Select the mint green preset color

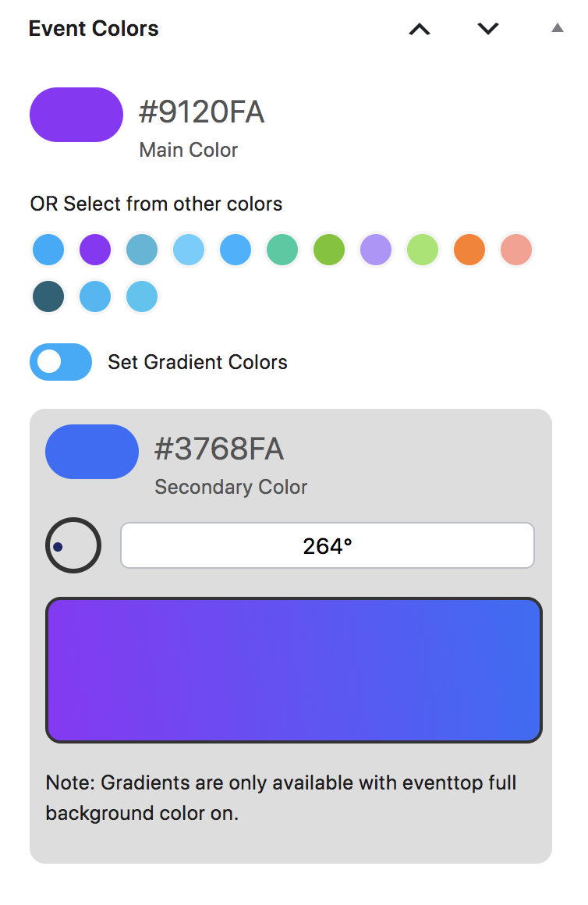pyautogui.click(x=282, y=250)
